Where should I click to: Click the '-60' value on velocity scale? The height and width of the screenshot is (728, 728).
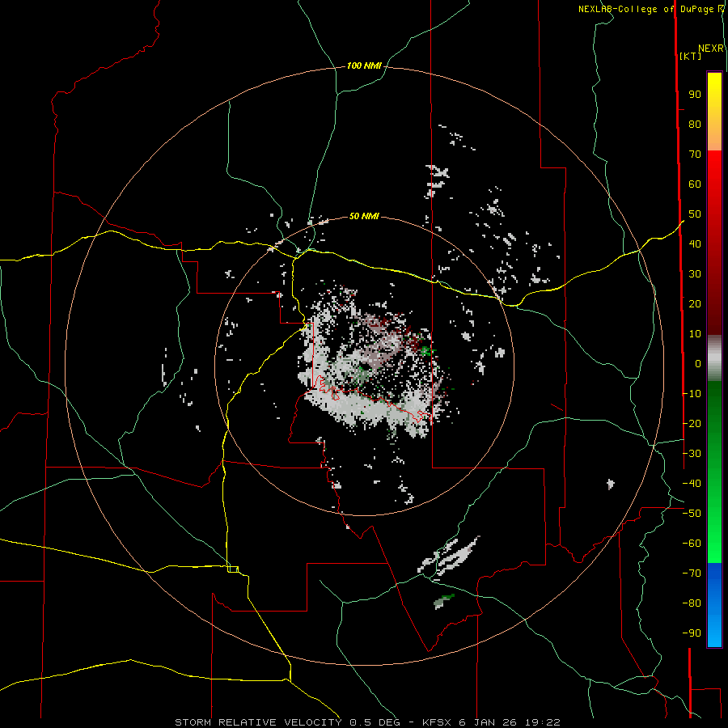[x=692, y=544]
